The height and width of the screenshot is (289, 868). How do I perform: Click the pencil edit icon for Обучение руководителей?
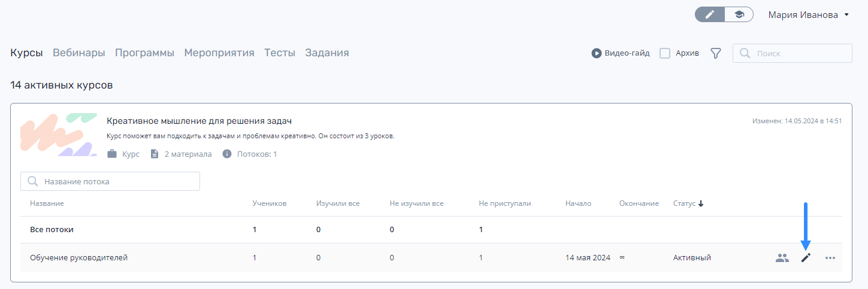coord(806,258)
